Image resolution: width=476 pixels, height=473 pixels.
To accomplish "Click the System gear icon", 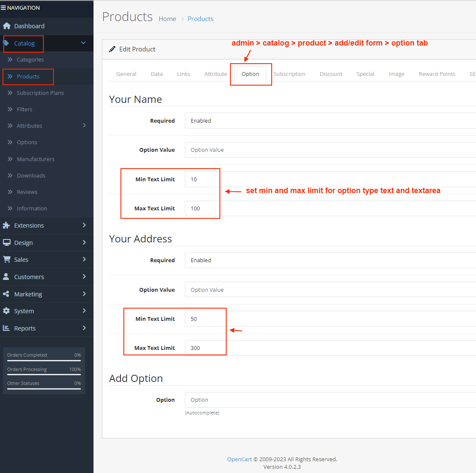I will (6, 311).
